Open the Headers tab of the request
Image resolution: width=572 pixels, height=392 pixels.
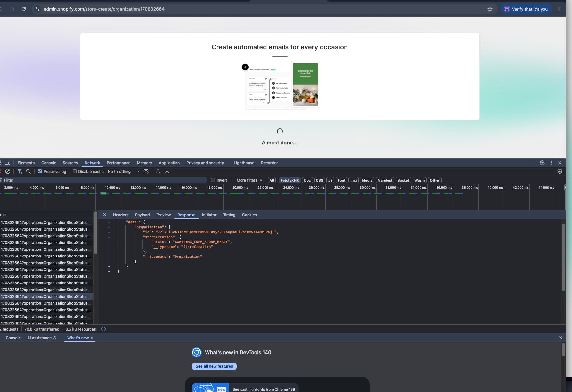coord(121,215)
